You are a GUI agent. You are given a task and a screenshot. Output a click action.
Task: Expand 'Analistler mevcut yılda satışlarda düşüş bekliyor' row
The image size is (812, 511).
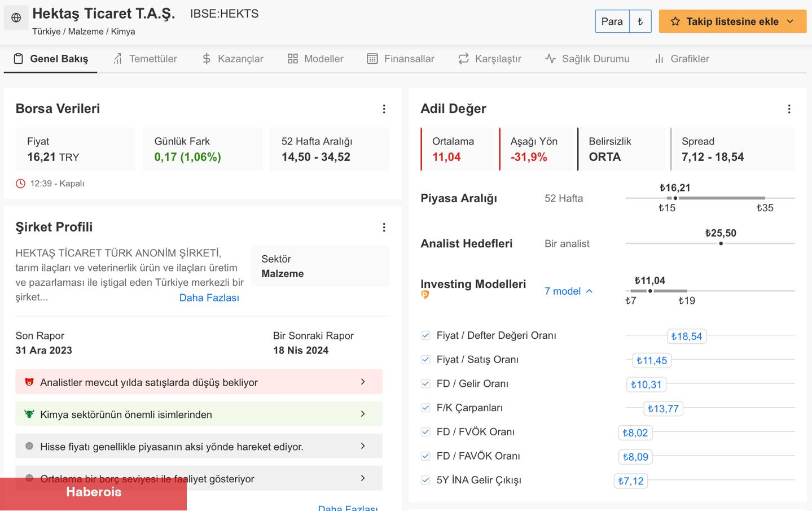coord(199,382)
